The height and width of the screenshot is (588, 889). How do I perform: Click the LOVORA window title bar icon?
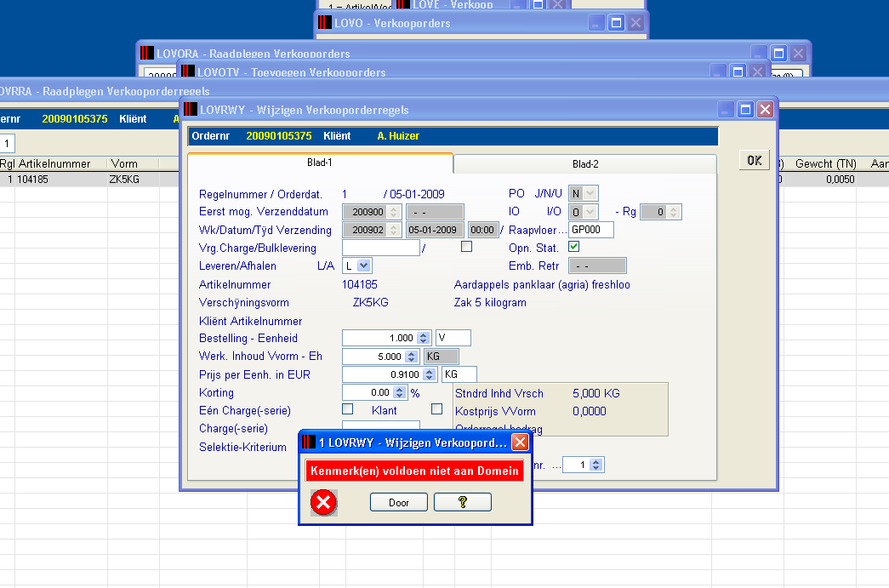[147, 53]
